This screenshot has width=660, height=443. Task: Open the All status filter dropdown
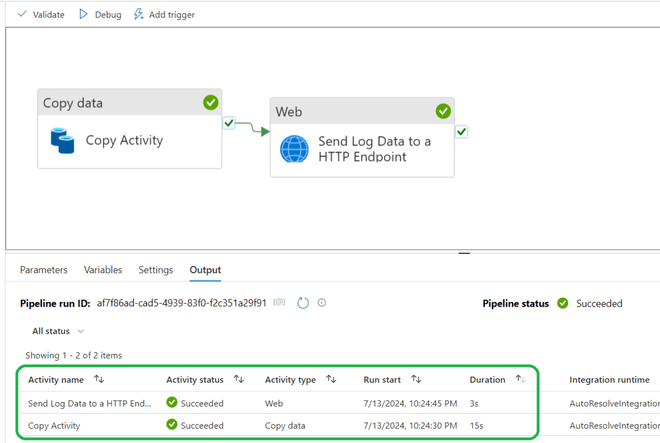tap(58, 331)
